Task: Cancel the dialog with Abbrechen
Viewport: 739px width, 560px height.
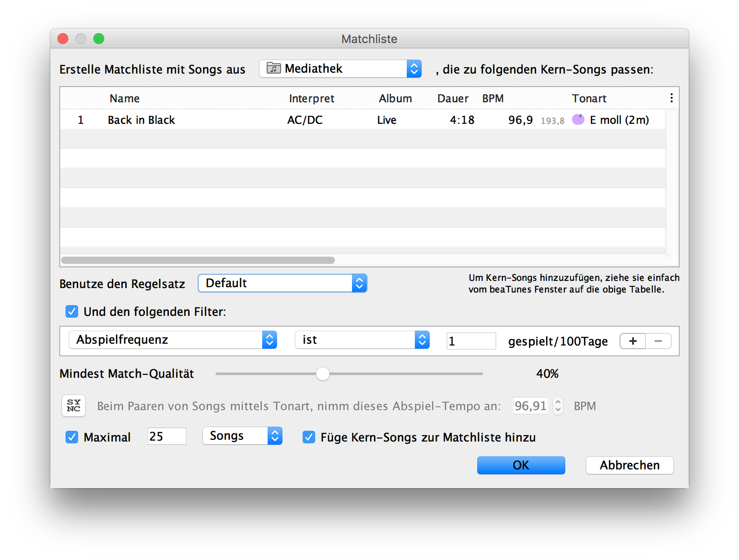Action: (629, 465)
